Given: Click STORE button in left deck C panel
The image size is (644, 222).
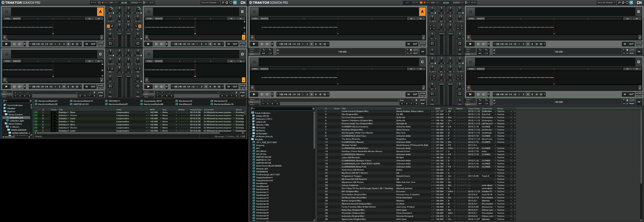Looking at the screenshot, I should 101,92.
